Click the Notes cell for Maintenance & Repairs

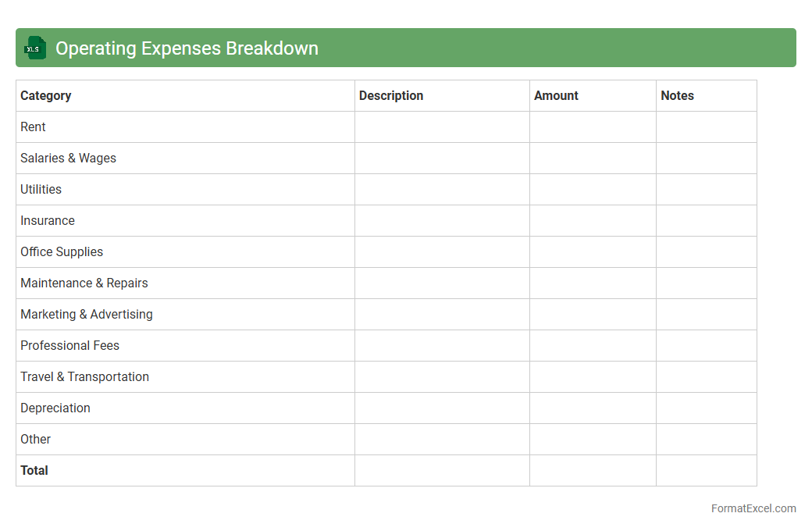pyautogui.click(x=706, y=283)
